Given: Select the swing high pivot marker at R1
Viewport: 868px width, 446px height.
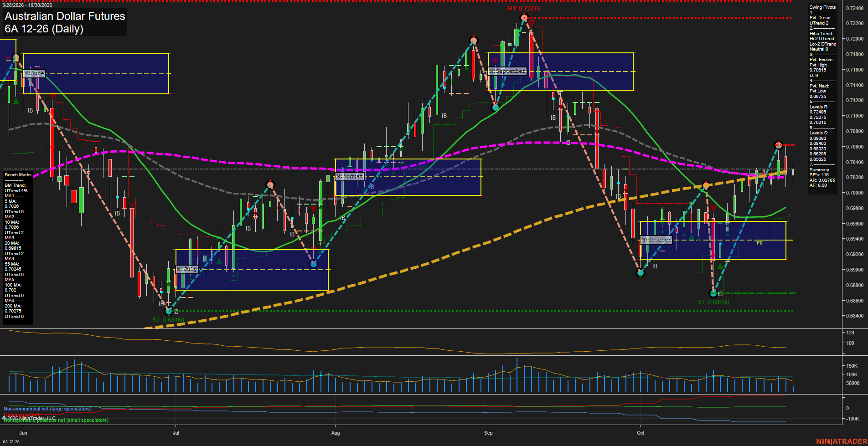Looking at the screenshot, I should (x=524, y=18).
